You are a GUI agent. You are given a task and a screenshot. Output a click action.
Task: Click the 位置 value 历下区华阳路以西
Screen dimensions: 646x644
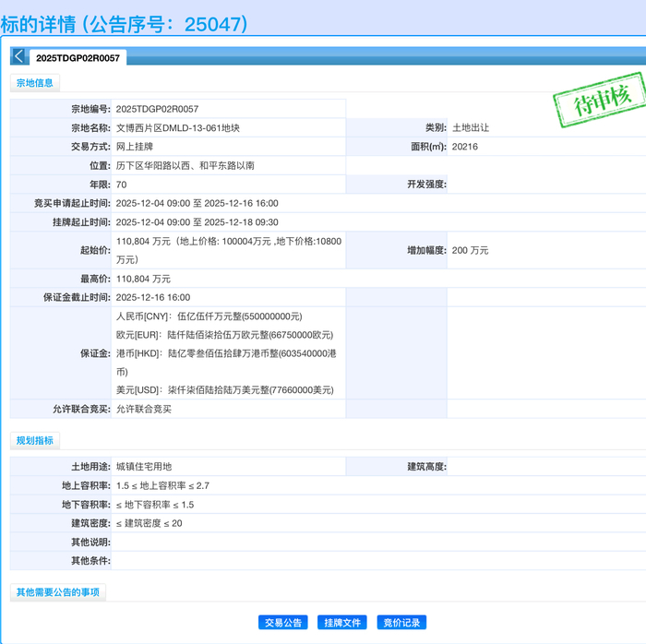[x=185, y=166]
